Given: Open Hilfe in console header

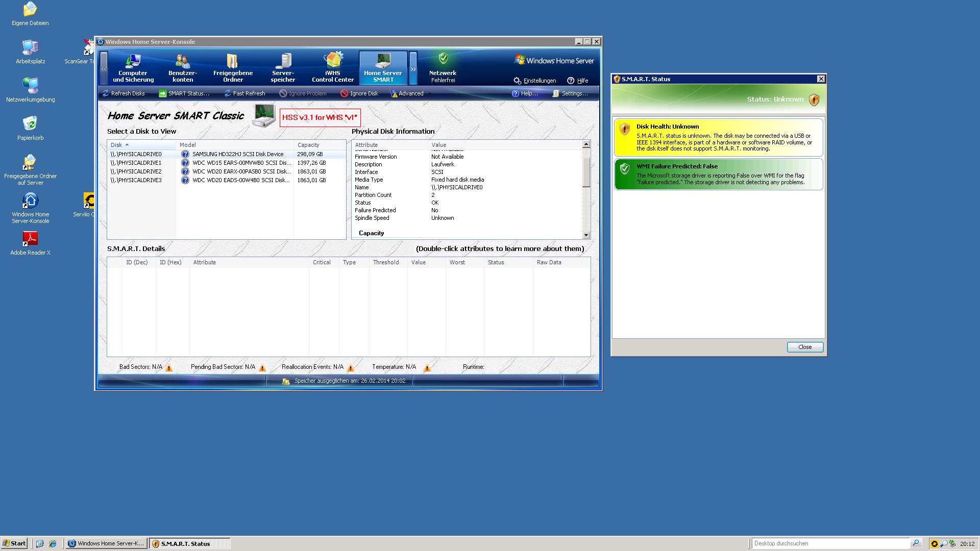Looking at the screenshot, I should tap(577, 81).
